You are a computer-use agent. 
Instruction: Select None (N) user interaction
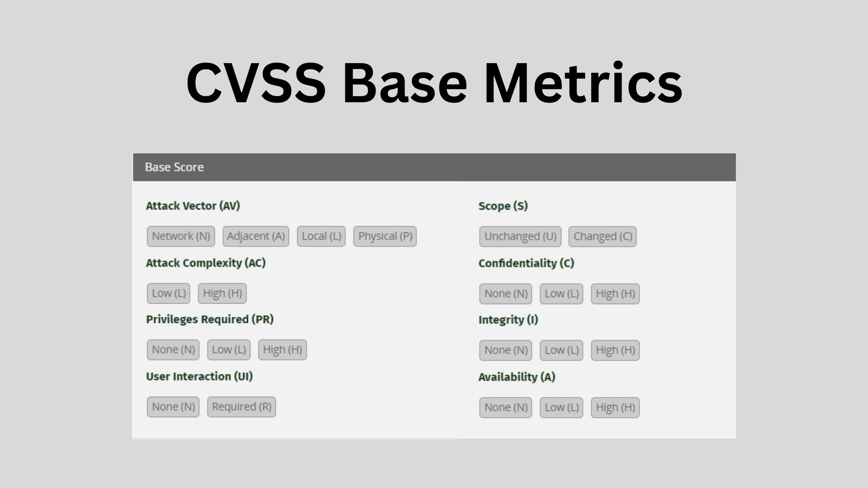point(173,406)
